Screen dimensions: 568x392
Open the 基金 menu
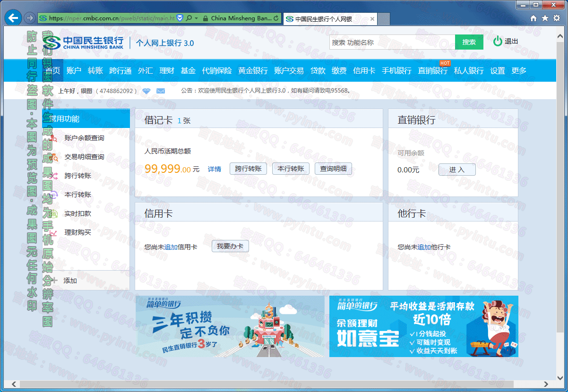[188, 70]
